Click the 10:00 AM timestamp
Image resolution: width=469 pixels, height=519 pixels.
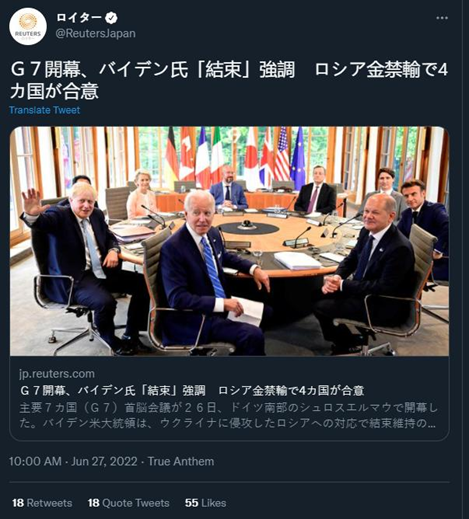35,462
